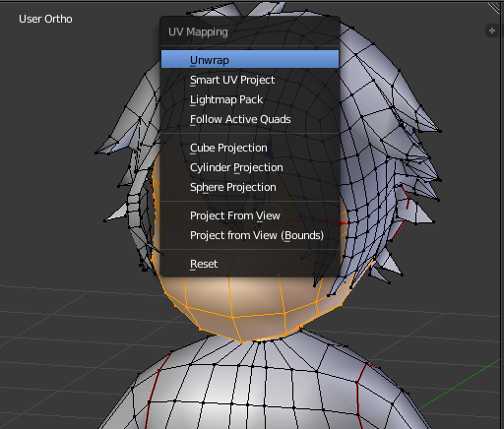Image resolution: width=504 pixels, height=429 pixels.
Task: Choose Project from View (Bounds)
Action: coord(250,235)
